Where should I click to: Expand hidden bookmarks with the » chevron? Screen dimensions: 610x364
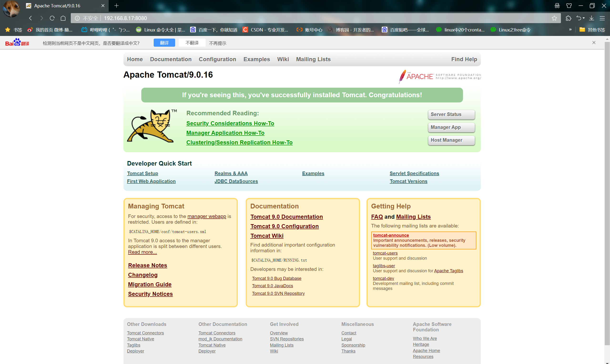(570, 30)
